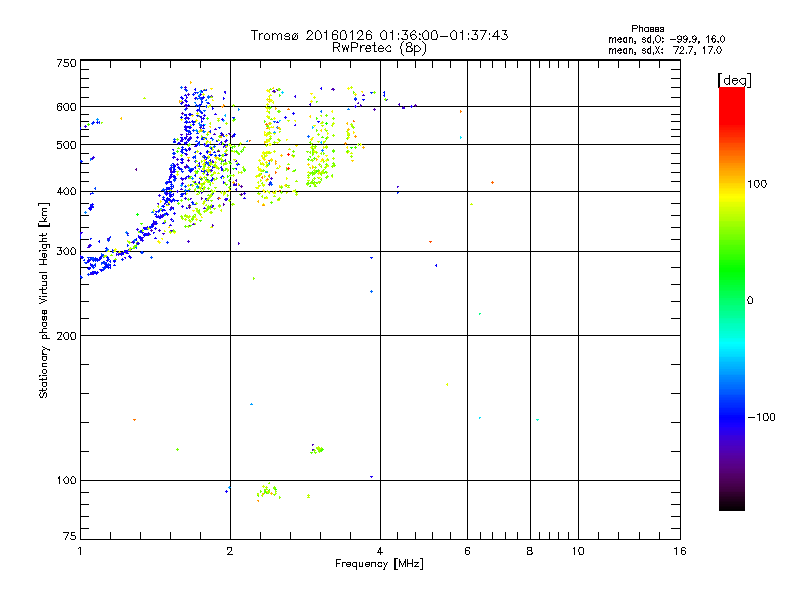The height and width of the screenshot is (600, 800).
Task: Click the 'mean, sd,X: 72.7, 17.0' statistic
Action: click(x=665, y=50)
